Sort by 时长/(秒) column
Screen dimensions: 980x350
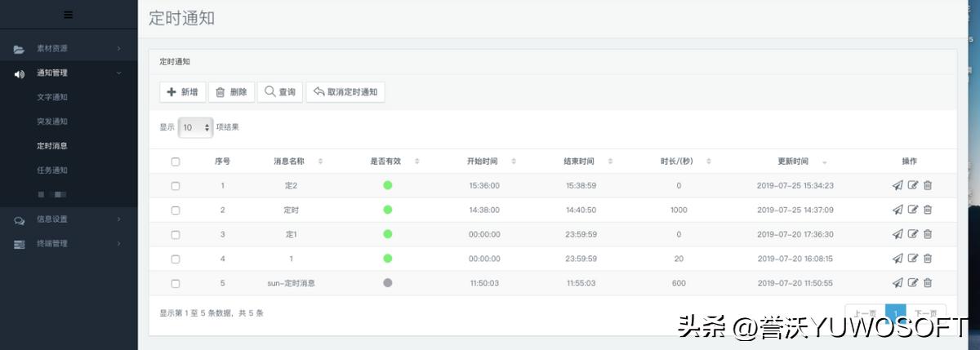pyautogui.click(x=708, y=162)
